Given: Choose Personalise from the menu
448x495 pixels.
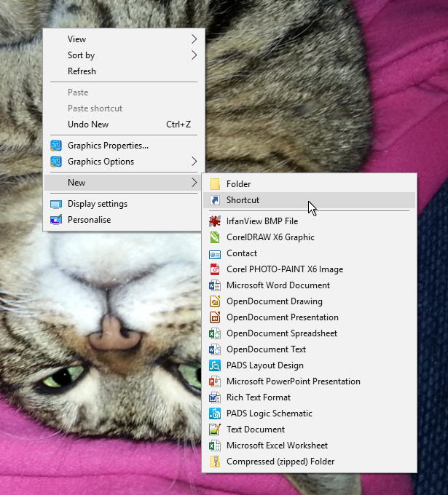Looking at the screenshot, I should coord(124,220).
